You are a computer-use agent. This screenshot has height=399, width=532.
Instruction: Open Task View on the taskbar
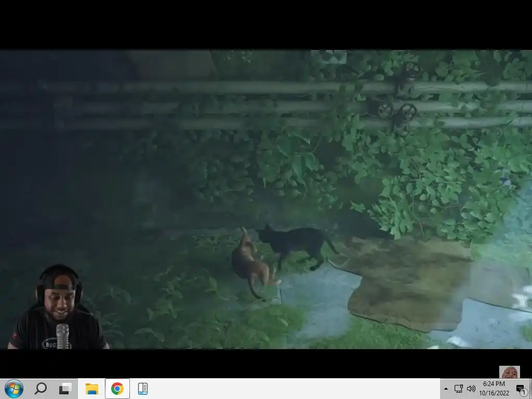click(x=65, y=389)
